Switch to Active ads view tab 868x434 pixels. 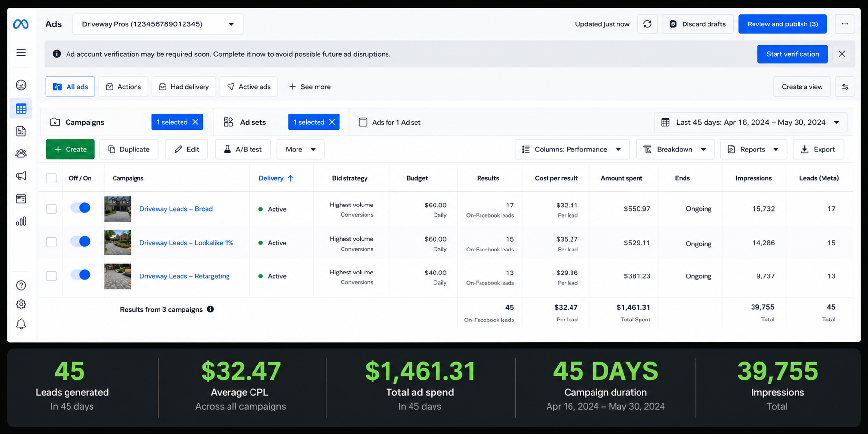point(249,87)
